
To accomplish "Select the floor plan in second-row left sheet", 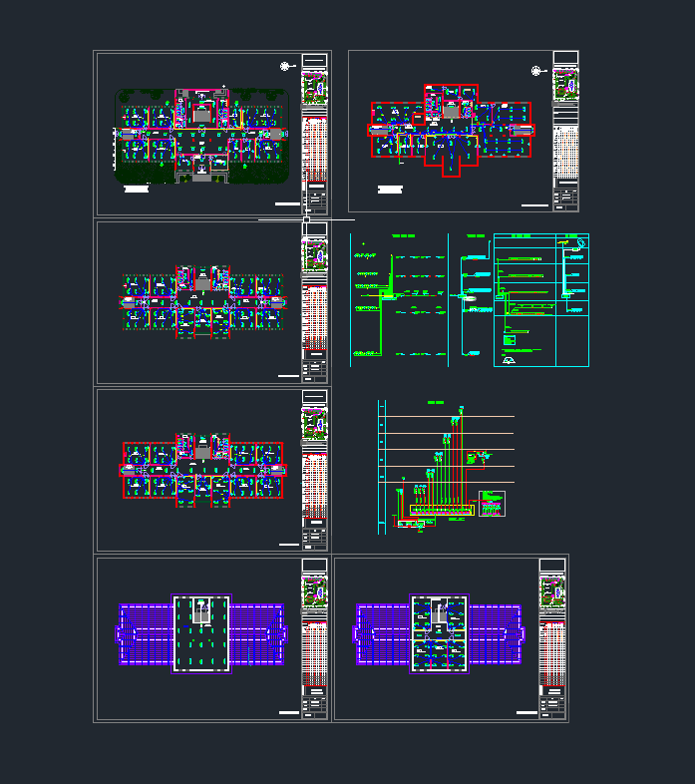I will pyautogui.click(x=203, y=302).
